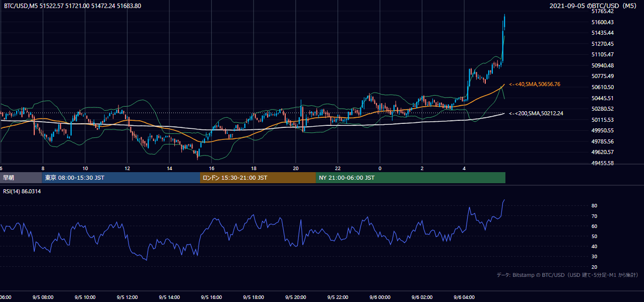Select the 早朝 session bar
Screen dimensions: 644x302
(21, 178)
